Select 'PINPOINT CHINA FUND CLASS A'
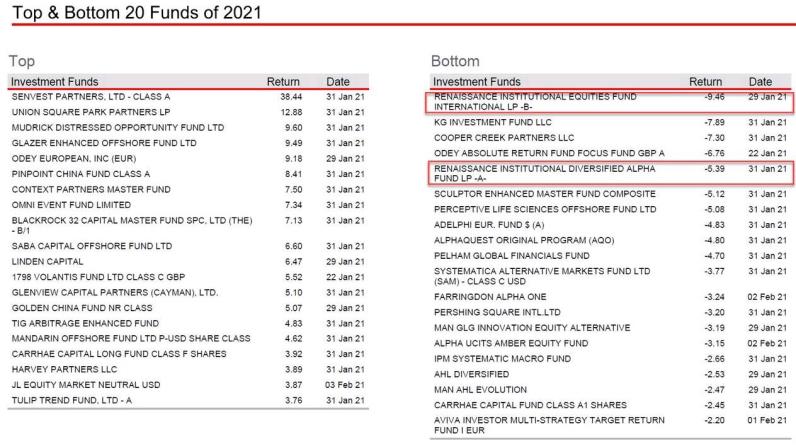 [81, 174]
